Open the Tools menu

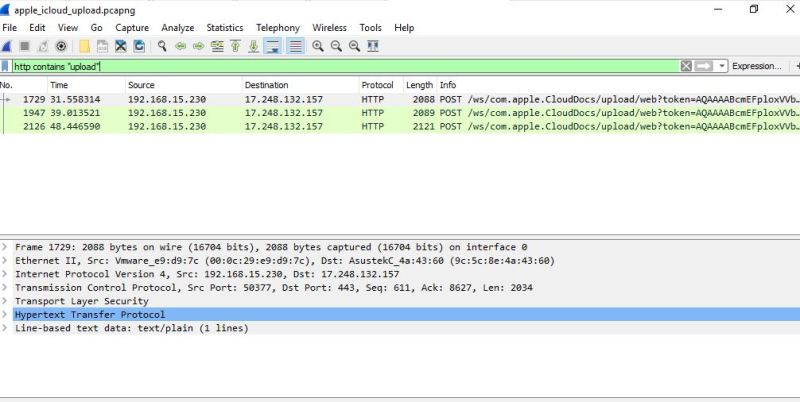(x=370, y=28)
